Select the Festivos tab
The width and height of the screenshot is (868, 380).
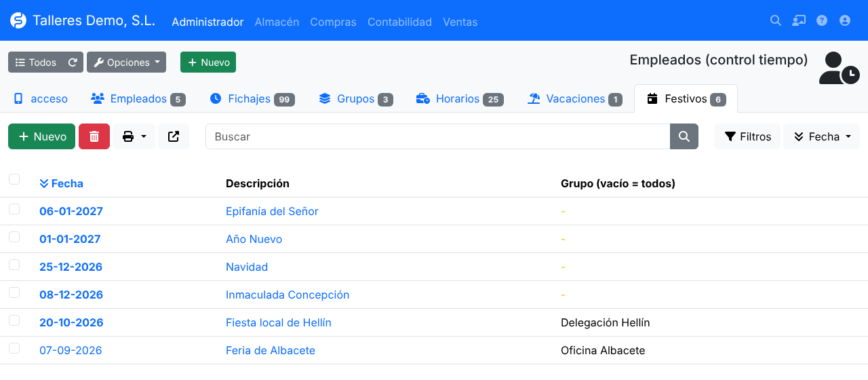coord(686,98)
